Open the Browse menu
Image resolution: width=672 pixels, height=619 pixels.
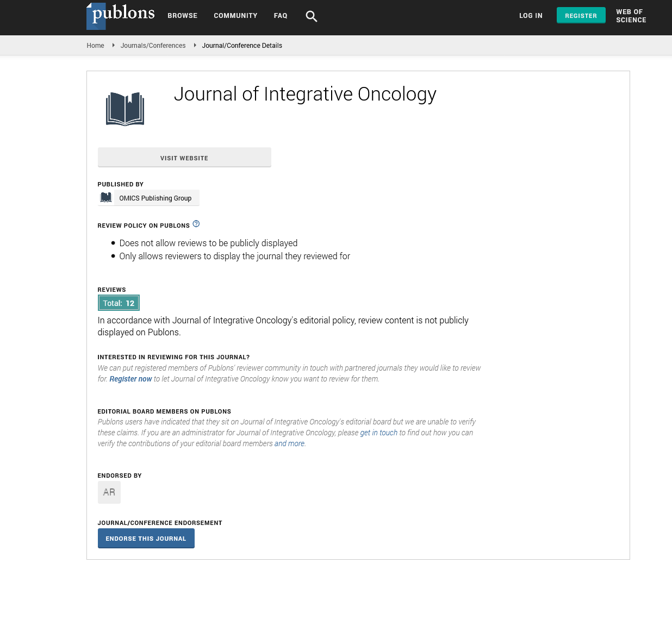pyautogui.click(x=182, y=16)
